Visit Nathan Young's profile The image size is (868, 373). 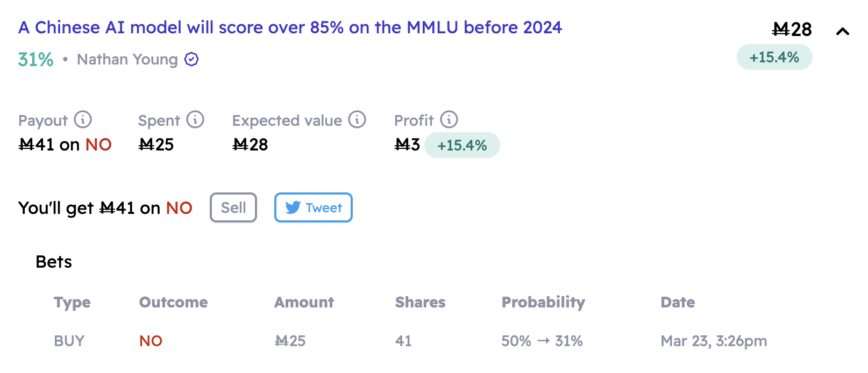coord(127,59)
